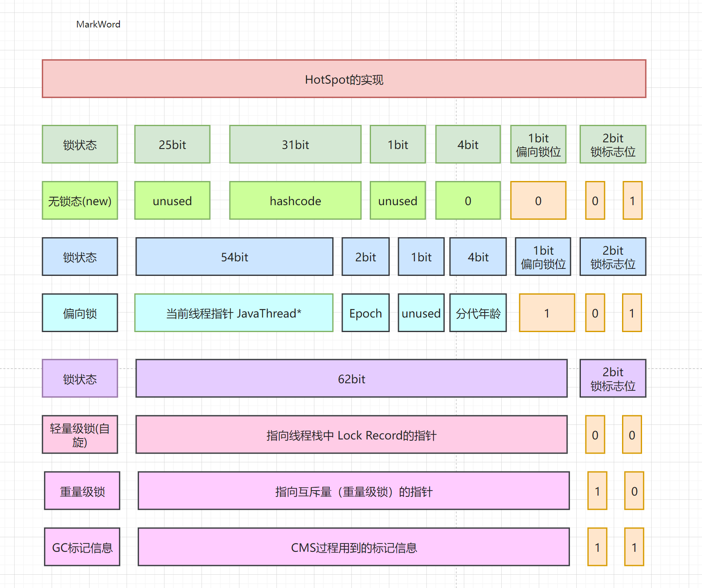This screenshot has width=702, height=588.
Task: Select the CMS过程用到的标记信息 box
Action: (x=353, y=547)
